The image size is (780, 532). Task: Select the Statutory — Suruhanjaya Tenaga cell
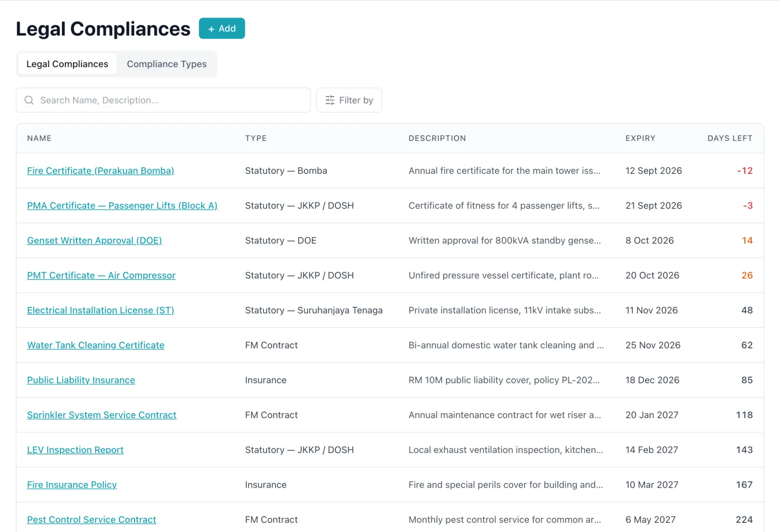[314, 310]
